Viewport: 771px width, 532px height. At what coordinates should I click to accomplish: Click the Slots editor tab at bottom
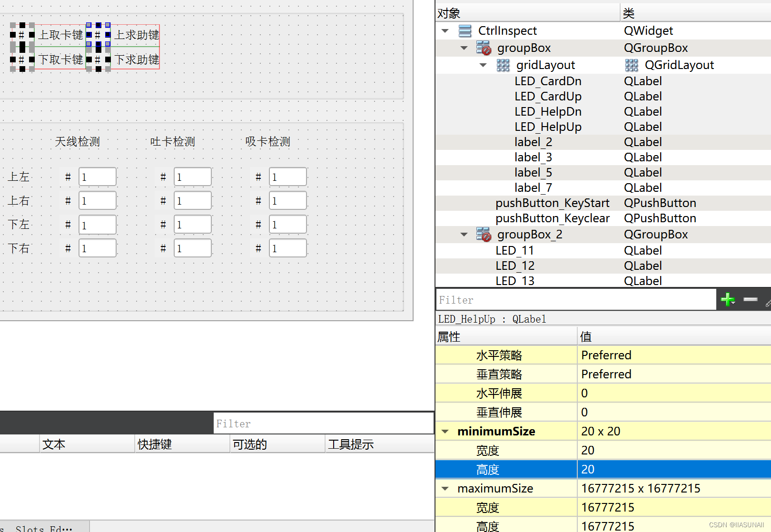(44, 527)
